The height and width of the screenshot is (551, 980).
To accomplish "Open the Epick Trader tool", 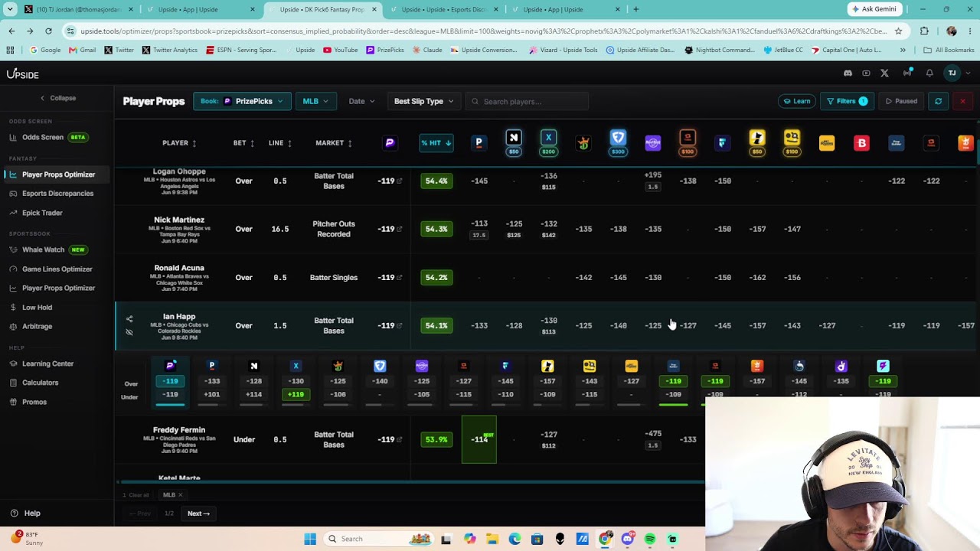I will (42, 213).
